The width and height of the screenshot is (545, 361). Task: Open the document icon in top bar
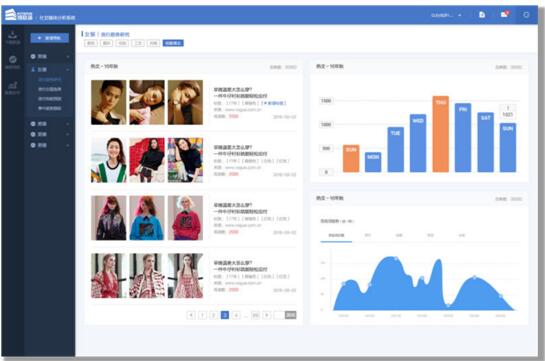coord(482,15)
